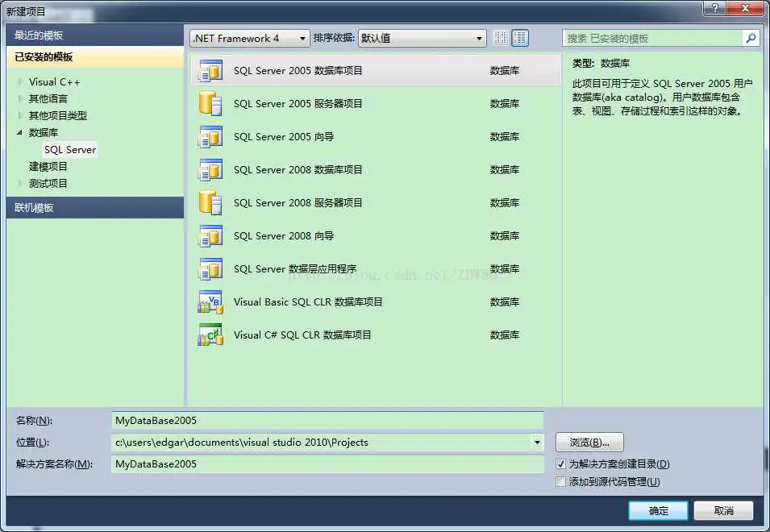Click the 确定 button
The height and width of the screenshot is (532, 770).
coord(658,511)
